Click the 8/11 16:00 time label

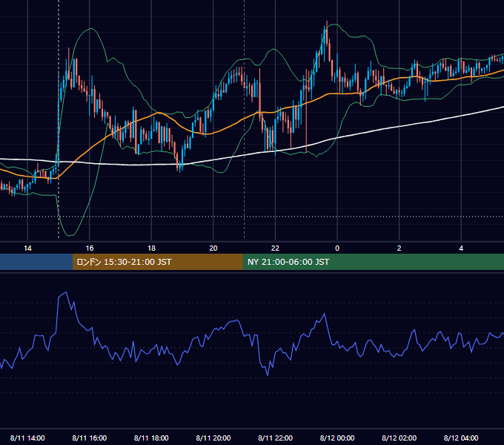[90, 438]
